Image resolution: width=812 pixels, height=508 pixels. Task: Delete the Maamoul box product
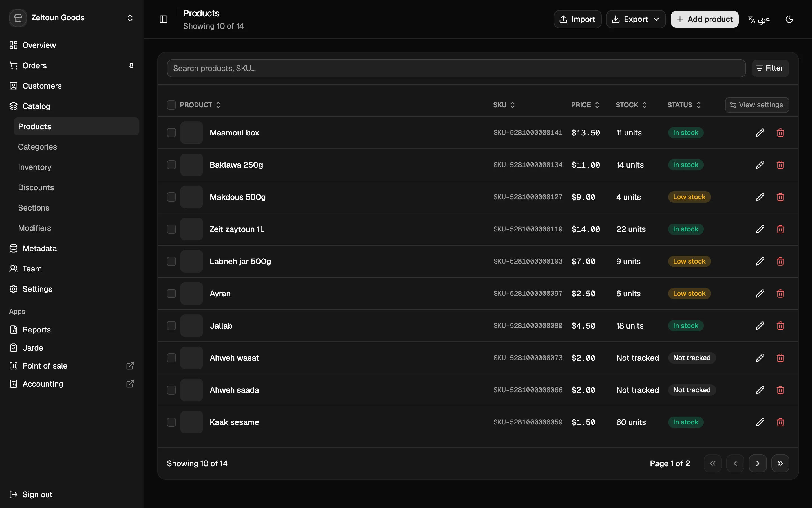point(780,133)
